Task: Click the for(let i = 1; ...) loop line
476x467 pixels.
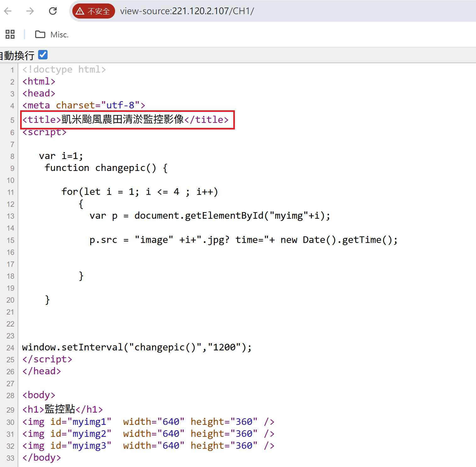Action: pos(140,192)
